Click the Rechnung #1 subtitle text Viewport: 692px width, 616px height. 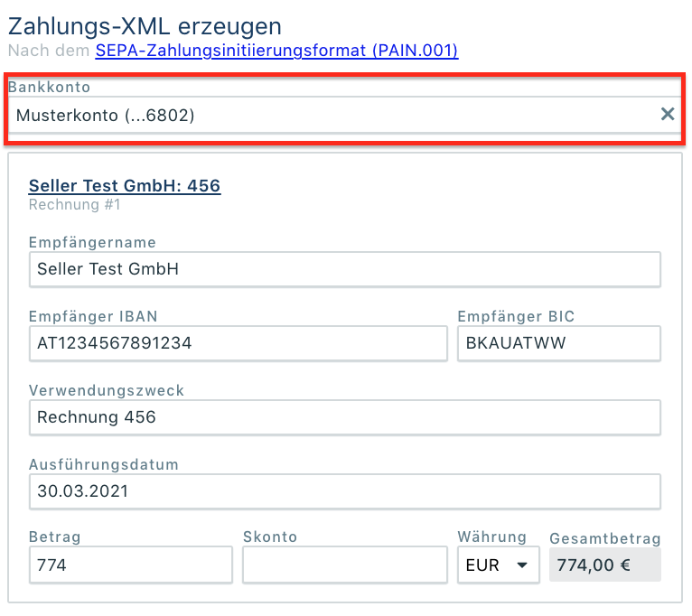tap(74, 205)
